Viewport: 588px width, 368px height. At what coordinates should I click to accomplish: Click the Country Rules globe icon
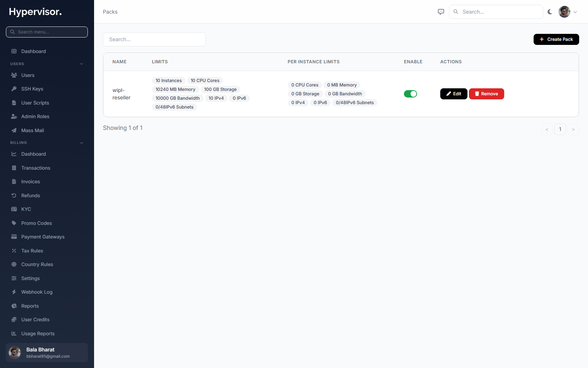(x=14, y=264)
